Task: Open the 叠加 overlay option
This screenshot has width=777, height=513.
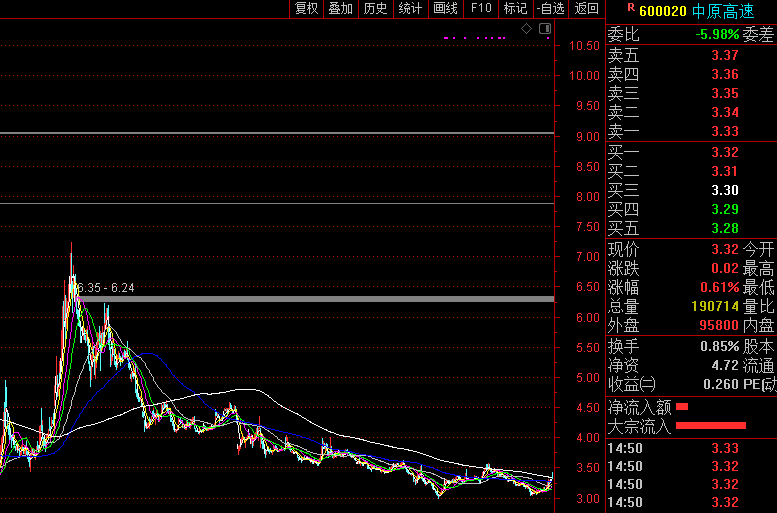Action: [x=341, y=8]
